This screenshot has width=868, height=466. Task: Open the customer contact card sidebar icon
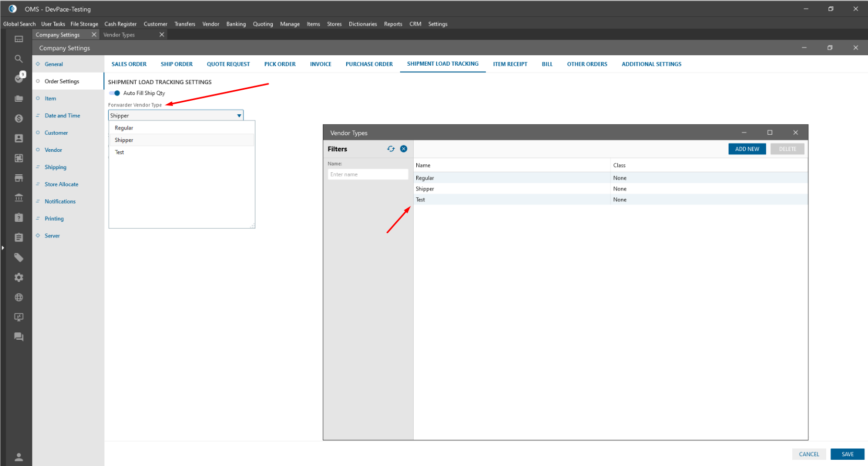point(19,138)
